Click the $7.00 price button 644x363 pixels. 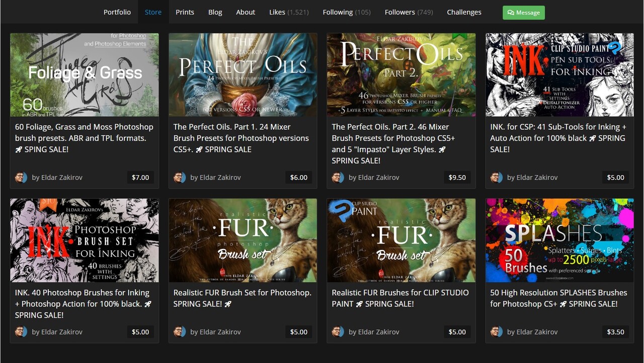[x=140, y=177]
